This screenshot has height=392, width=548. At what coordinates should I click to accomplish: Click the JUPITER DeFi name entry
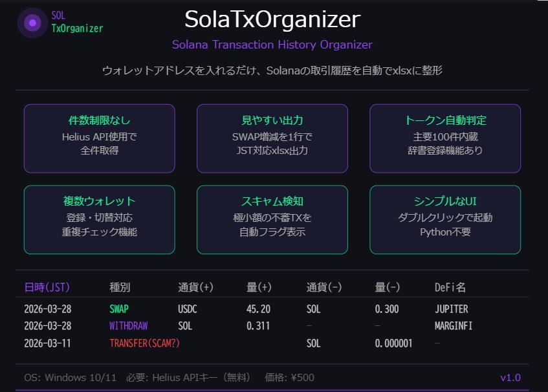pos(452,309)
